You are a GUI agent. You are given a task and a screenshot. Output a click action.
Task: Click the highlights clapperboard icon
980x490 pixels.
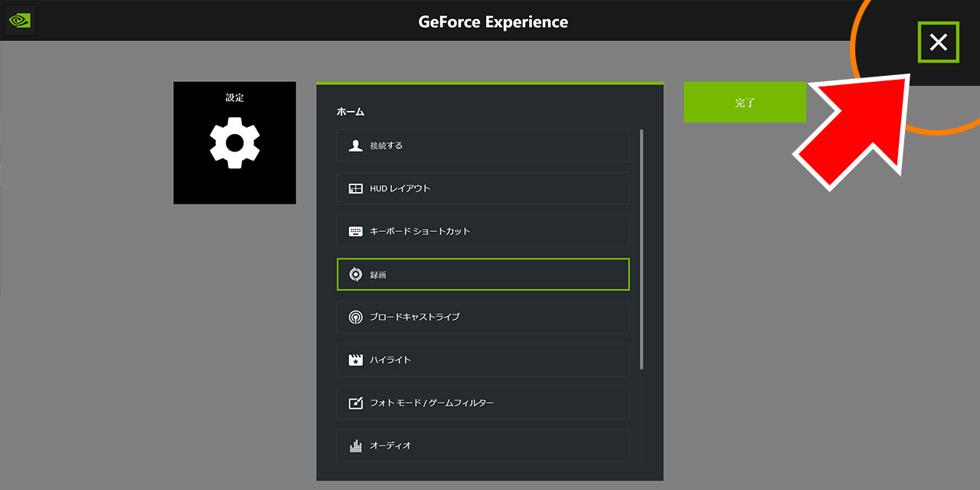tap(355, 360)
